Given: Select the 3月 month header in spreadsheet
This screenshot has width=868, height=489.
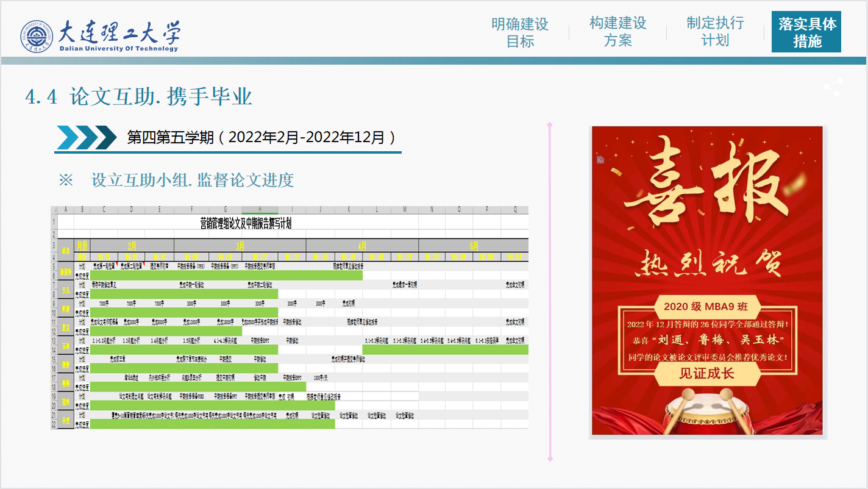Looking at the screenshot, I should [x=240, y=246].
